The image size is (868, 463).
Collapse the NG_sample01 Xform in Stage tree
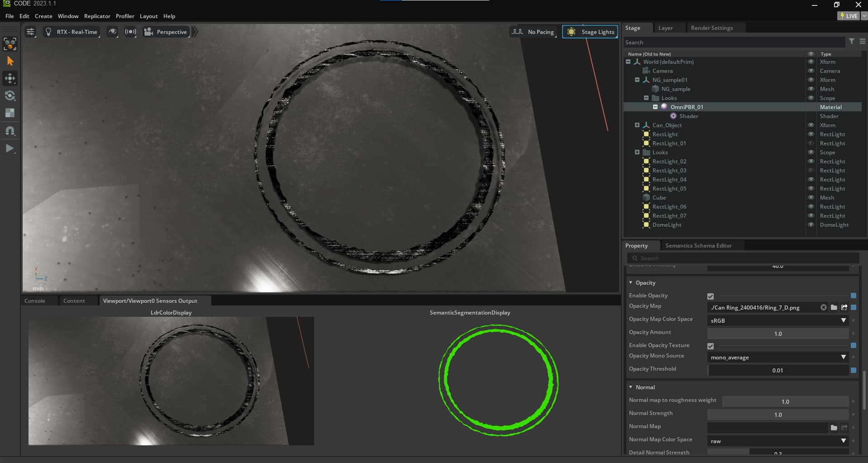pos(637,80)
